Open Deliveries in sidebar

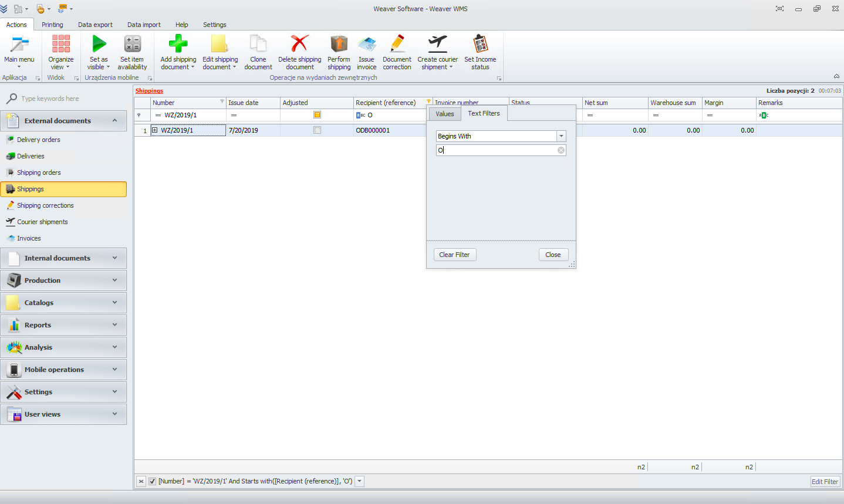point(63,156)
